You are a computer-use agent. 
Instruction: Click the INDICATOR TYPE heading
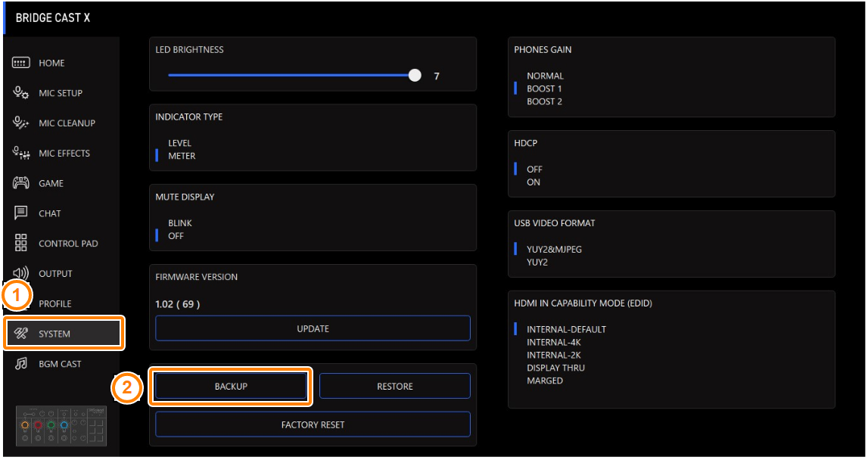click(188, 117)
